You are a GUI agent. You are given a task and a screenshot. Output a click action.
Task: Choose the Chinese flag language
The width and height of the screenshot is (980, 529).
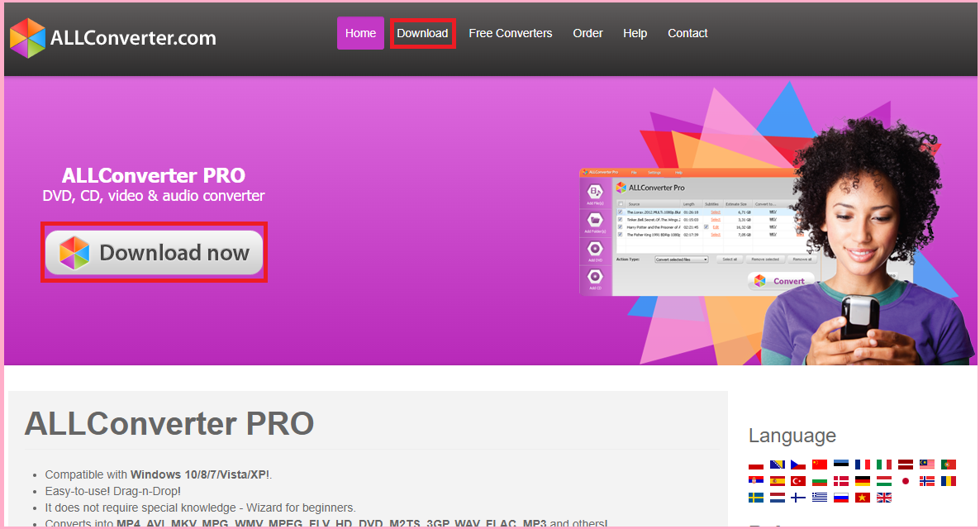820,465
